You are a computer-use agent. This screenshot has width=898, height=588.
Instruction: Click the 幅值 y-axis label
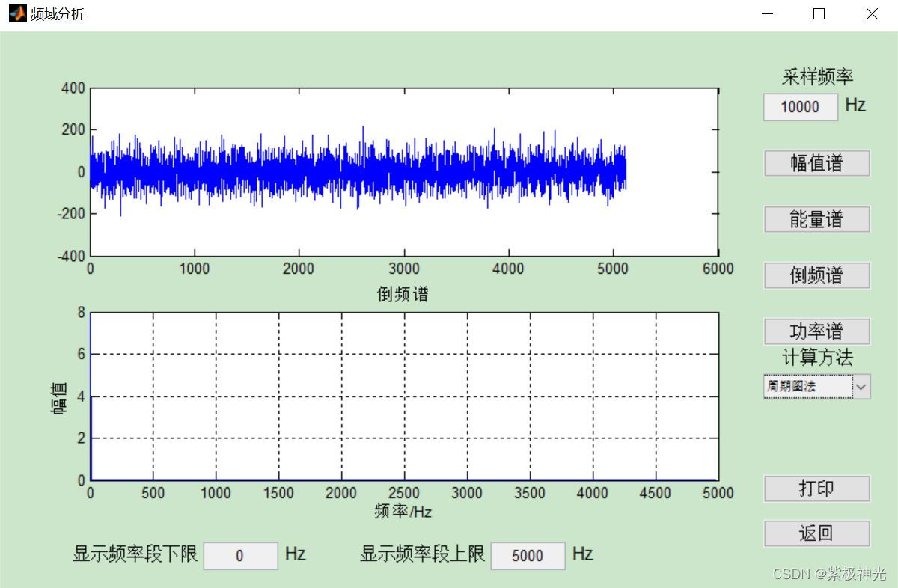(60, 397)
